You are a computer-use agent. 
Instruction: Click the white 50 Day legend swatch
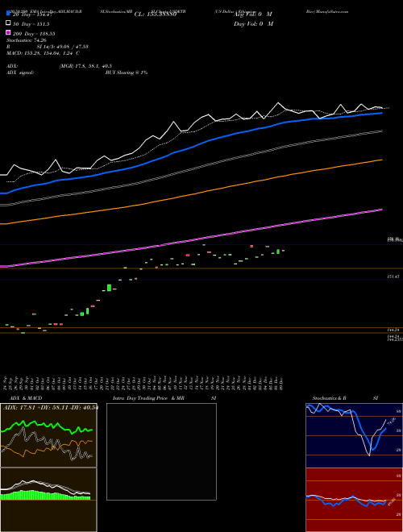[8, 23]
